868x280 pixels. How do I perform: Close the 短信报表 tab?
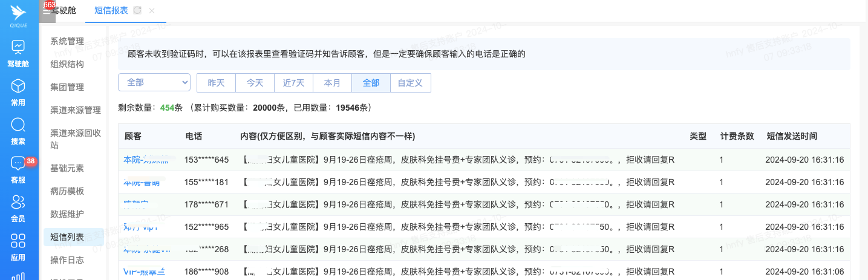(152, 11)
